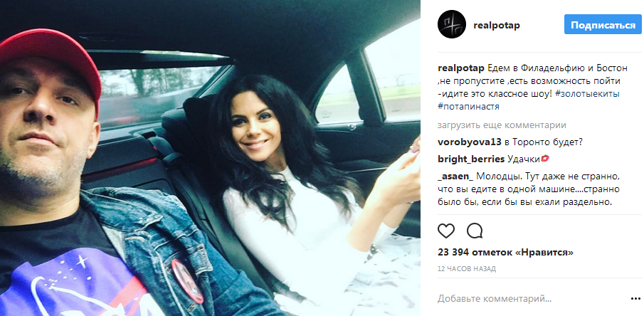Screen dimensions: 644x316
Task: Click the heart like icon
Action: pos(446,231)
